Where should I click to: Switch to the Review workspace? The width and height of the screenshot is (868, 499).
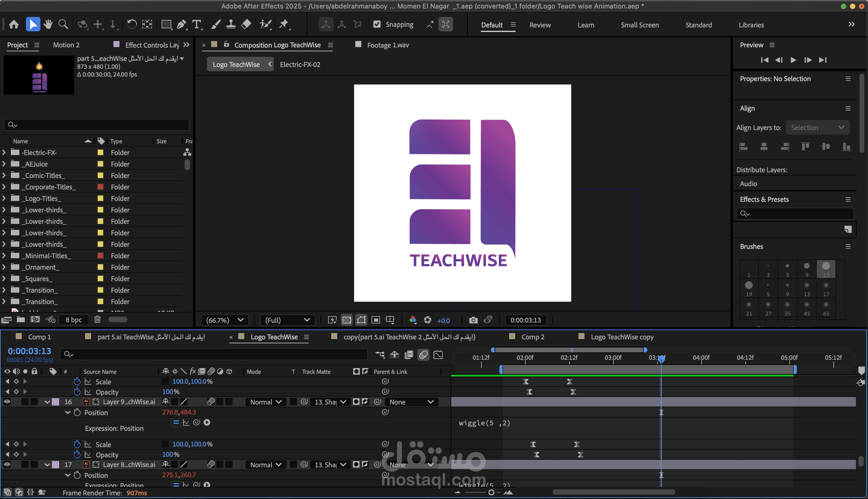pyautogui.click(x=540, y=25)
